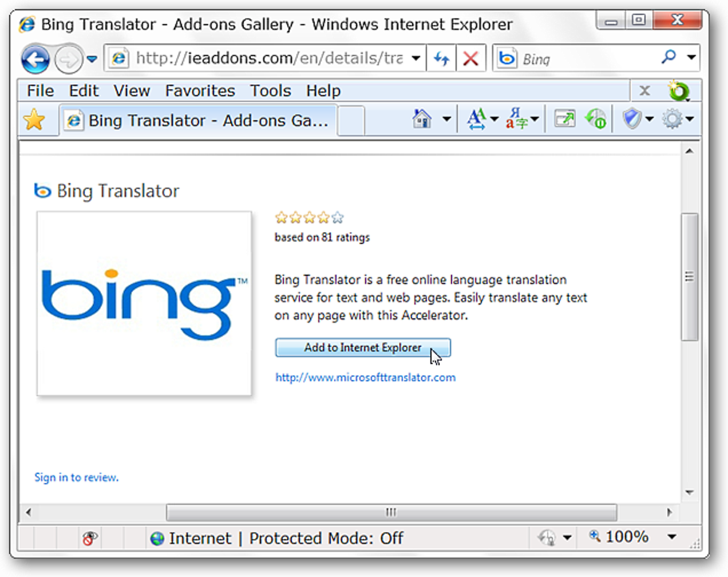Expand the zoom level dropdown arrow

[x=672, y=537]
